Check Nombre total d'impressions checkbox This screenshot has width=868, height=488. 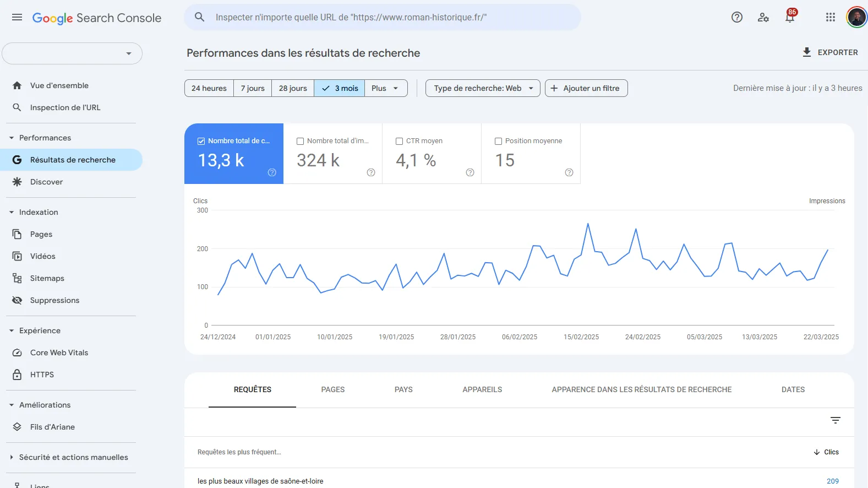coord(300,141)
